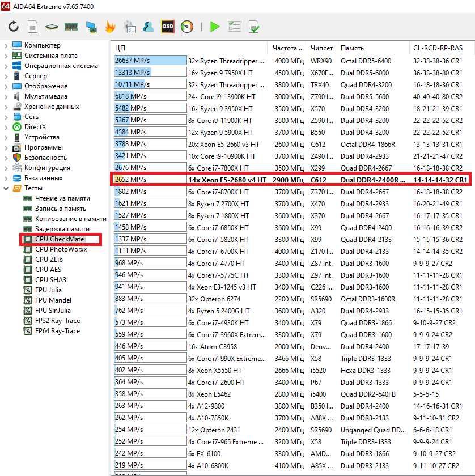Select the DirectX tree item
This screenshot has width=475, height=476.
pyautogui.click(x=35, y=127)
